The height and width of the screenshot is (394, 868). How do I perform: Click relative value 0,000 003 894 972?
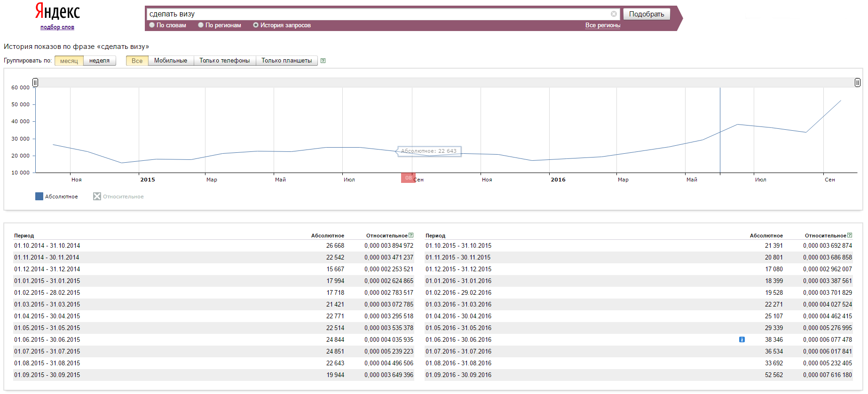(x=389, y=245)
